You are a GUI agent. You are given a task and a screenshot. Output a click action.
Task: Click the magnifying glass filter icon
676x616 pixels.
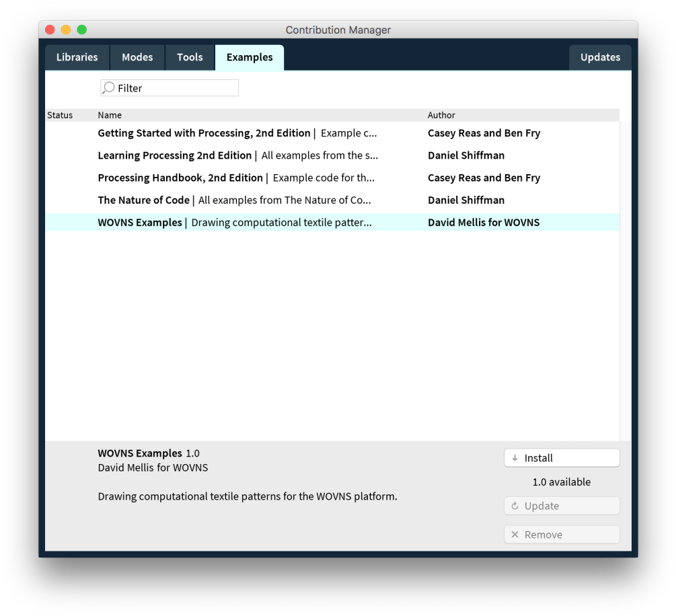click(x=109, y=88)
